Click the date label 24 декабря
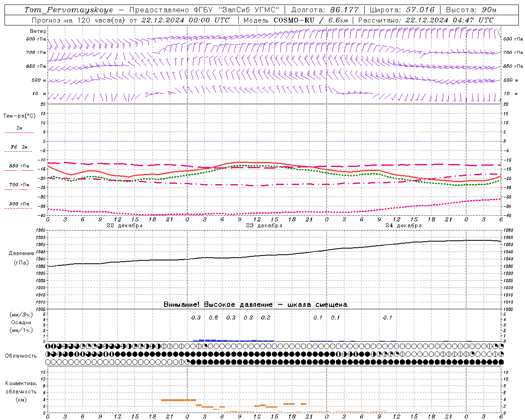The width and height of the screenshot is (525, 420). point(403,226)
